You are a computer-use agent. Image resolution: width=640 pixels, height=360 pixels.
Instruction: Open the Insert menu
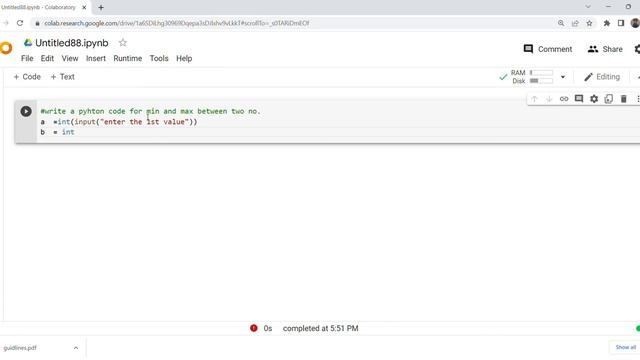tap(96, 58)
